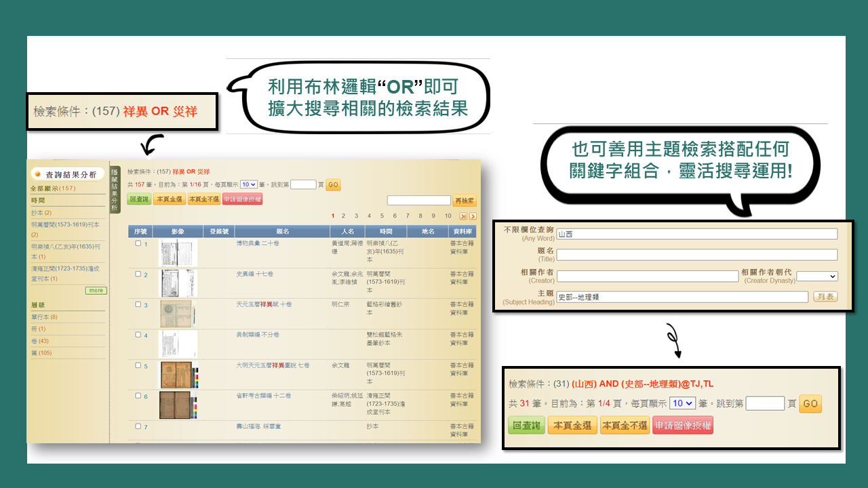The height and width of the screenshot is (488, 868).
Task: Click the 再檢索 refine search button
Action: tap(465, 201)
